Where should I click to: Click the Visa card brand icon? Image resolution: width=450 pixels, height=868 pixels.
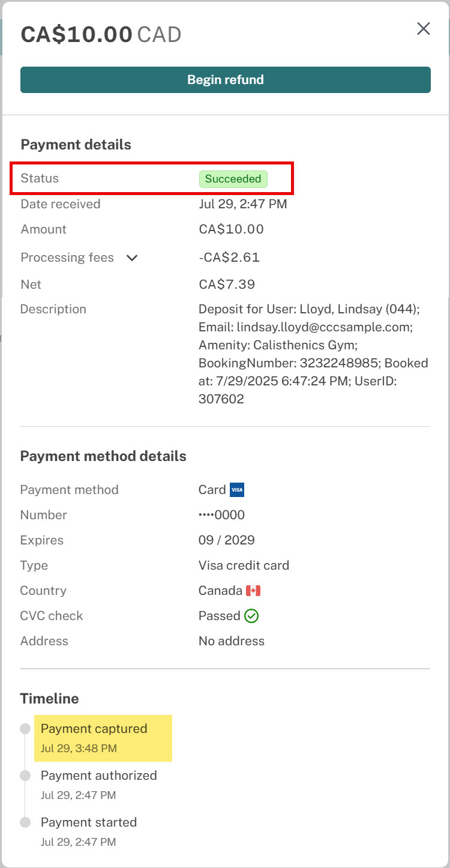(x=237, y=490)
